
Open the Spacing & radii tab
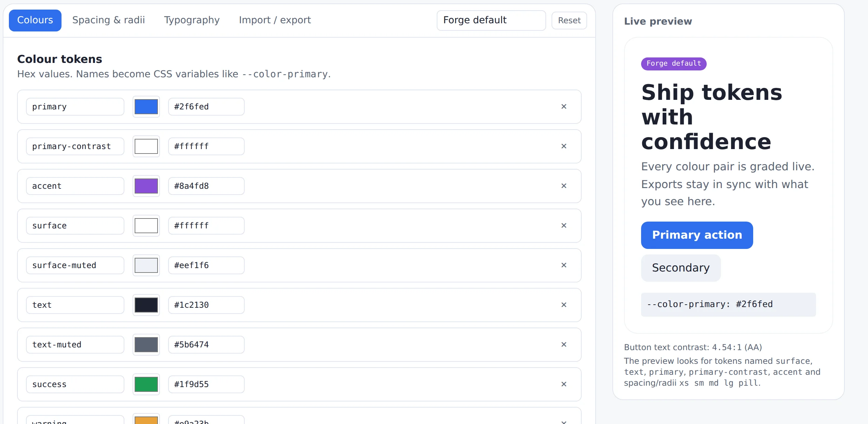(x=109, y=20)
